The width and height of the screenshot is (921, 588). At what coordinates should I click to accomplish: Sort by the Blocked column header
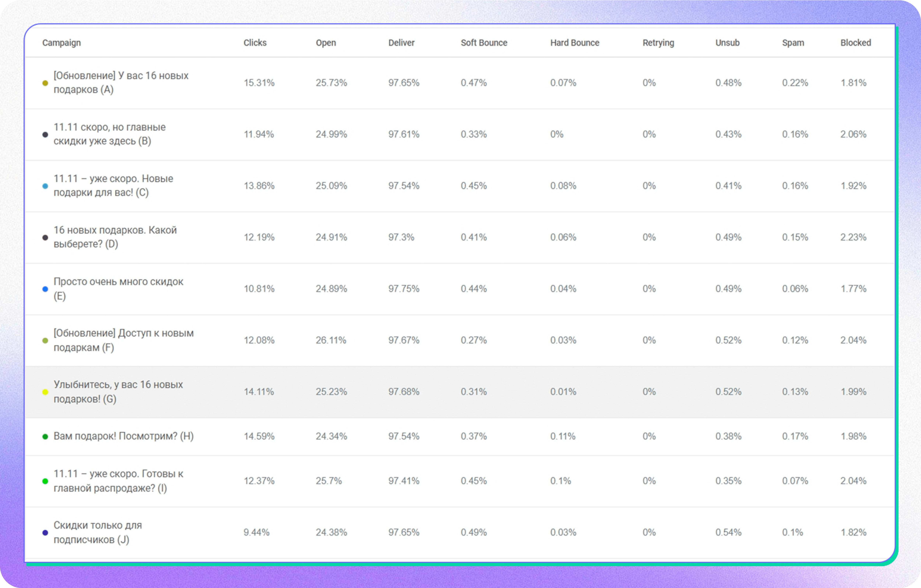click(855, 43)
